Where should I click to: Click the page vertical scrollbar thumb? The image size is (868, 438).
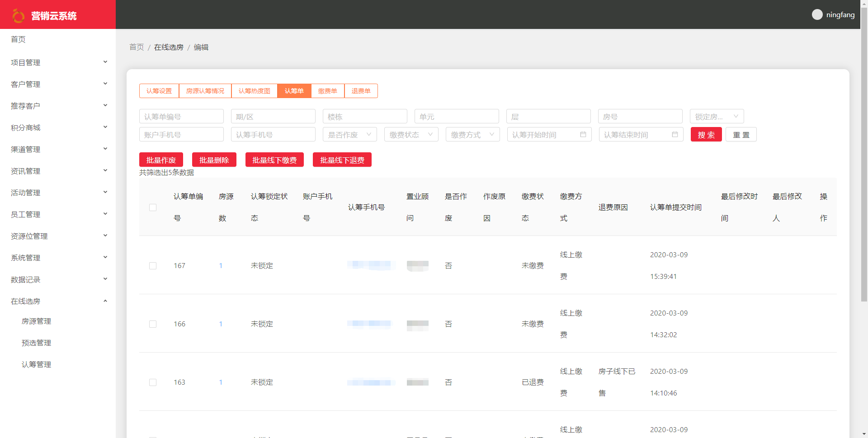point(864,154)
